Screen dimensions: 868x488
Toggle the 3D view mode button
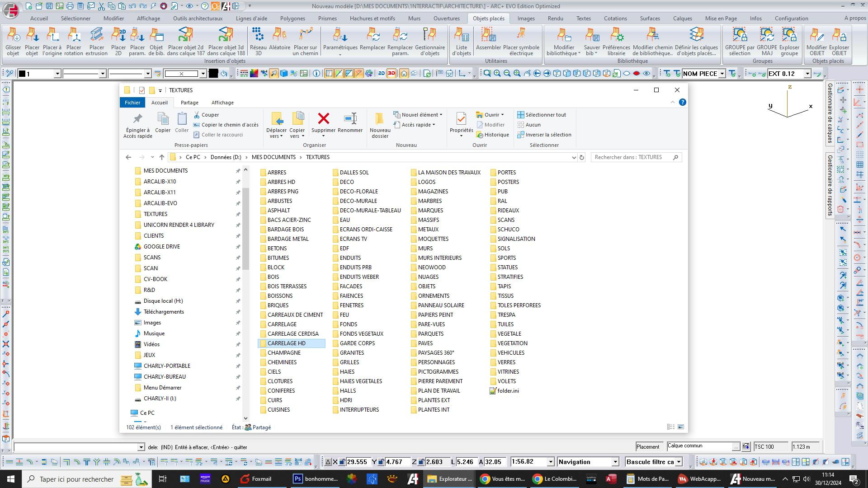pos(392,74)
